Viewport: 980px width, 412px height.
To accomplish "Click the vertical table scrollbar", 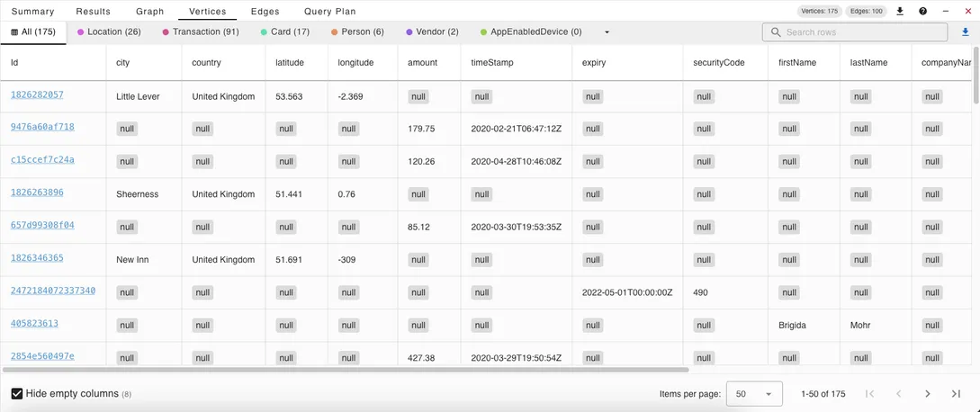I will [x=976, y=75].
